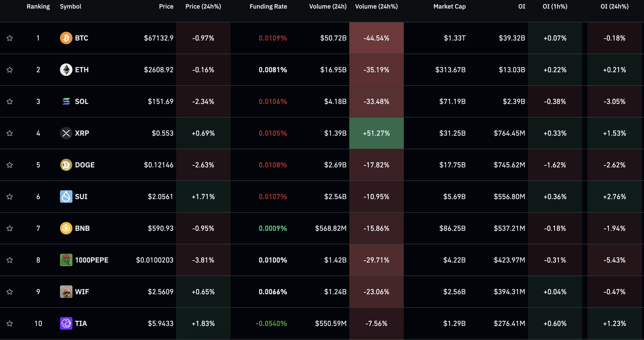The height and width of the screenshot is (340, 644).
Task: Click the SUI water drop icon
Action: pyautogui.click(x=66, y=197)
